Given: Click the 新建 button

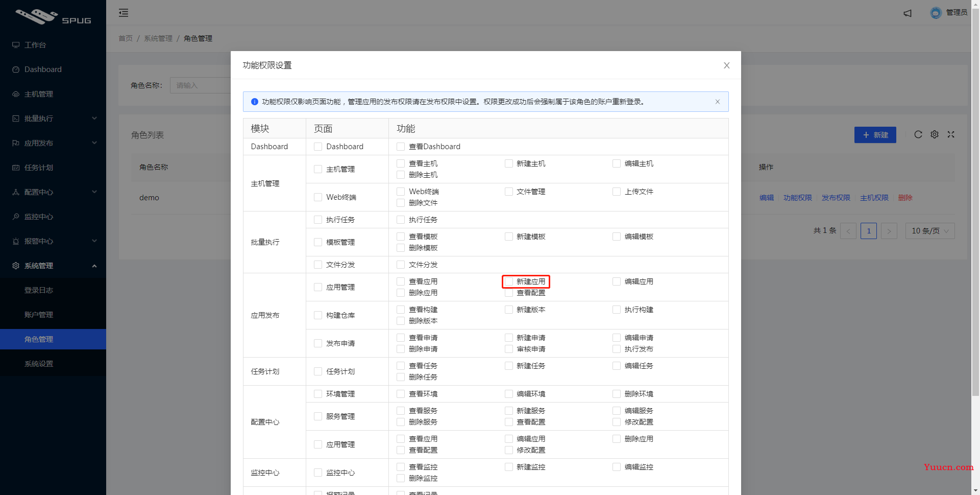Looking at the screenshot, I should (x=875, y=135).
